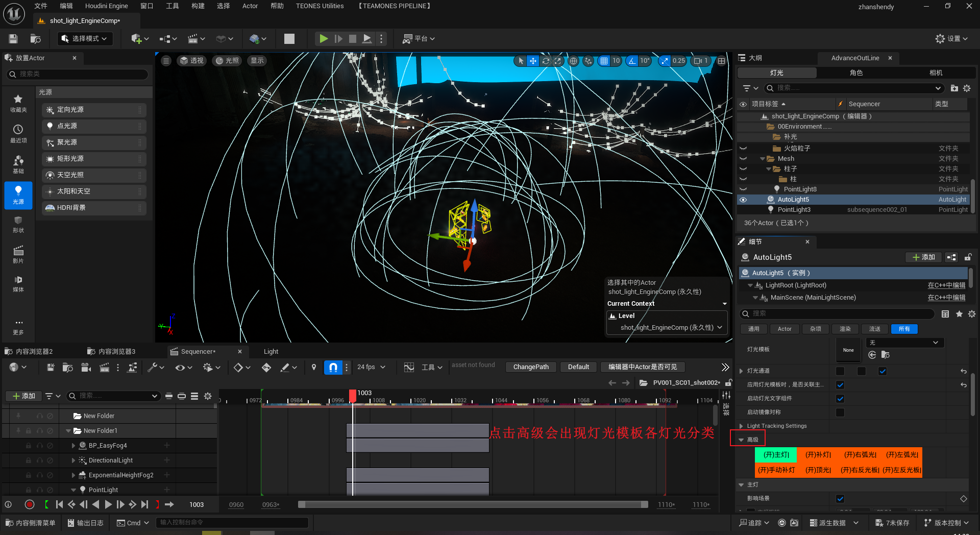This screenshot has height=535, width=980.
Task: Enable the 启动镜像对称 checkbox
Action: click(840, 412)
